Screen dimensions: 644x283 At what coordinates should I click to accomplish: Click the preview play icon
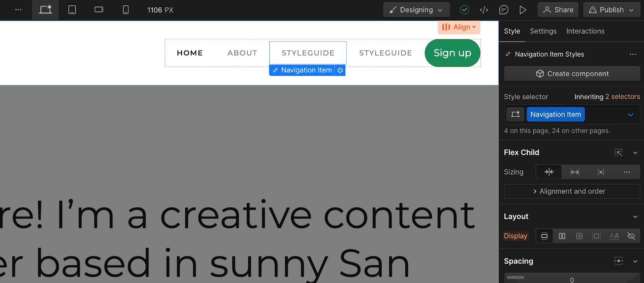pos(522,10)
